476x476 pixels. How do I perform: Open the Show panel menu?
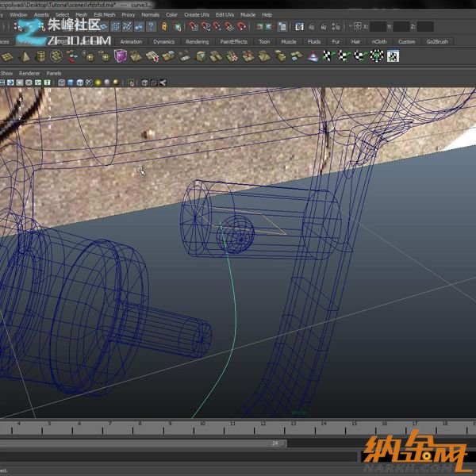point(6,73)
